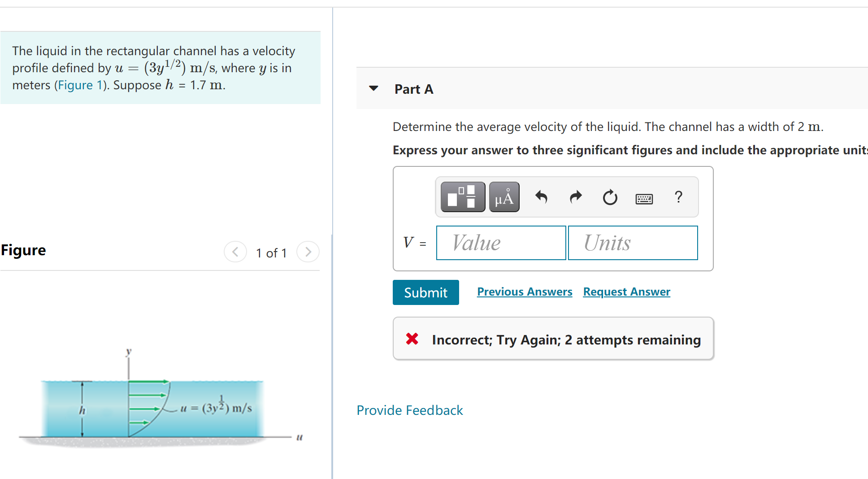Click the Value input field
This screenshot has width=868, height=479.
pos(501,243)
